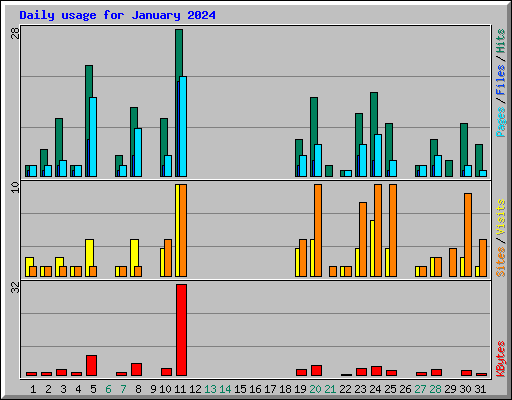
Task: Click day label "23" on the x-axis
Action: (x=360, y=389)
